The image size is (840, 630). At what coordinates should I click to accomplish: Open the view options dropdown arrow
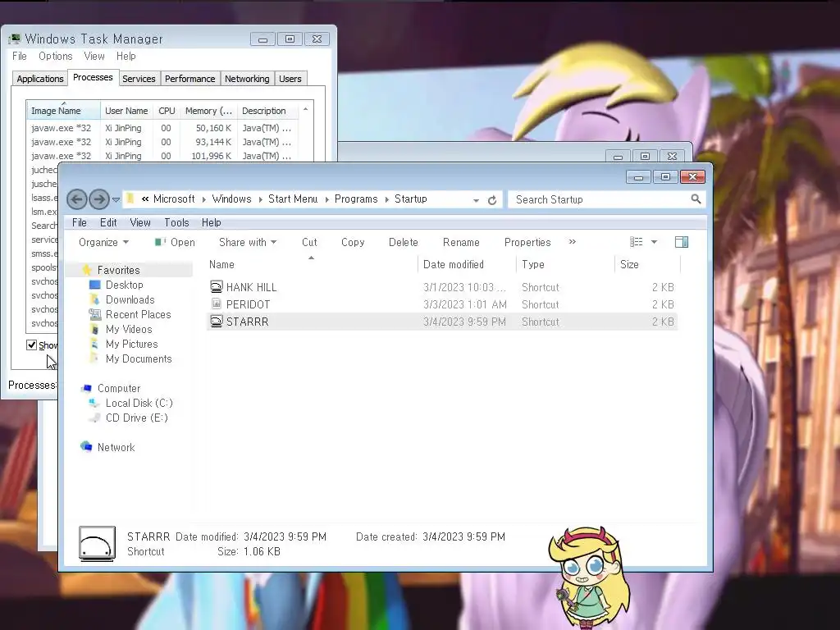[654, 242]
